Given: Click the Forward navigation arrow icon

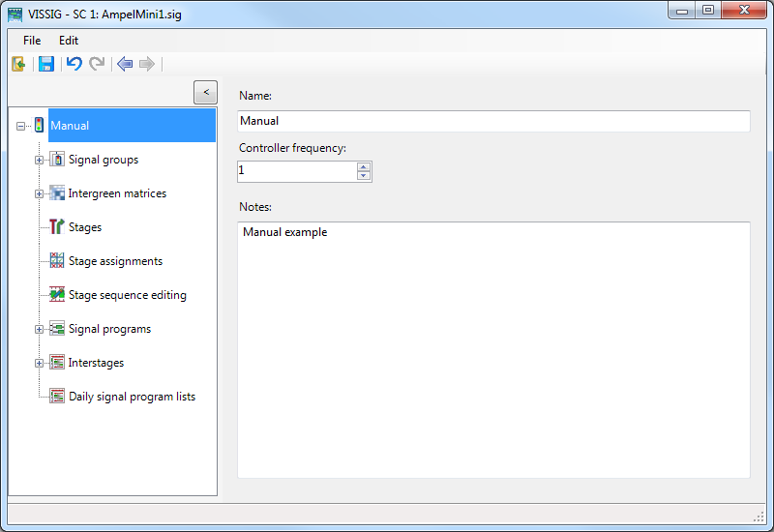Looking at the screenshot, I should click(147, 64).
